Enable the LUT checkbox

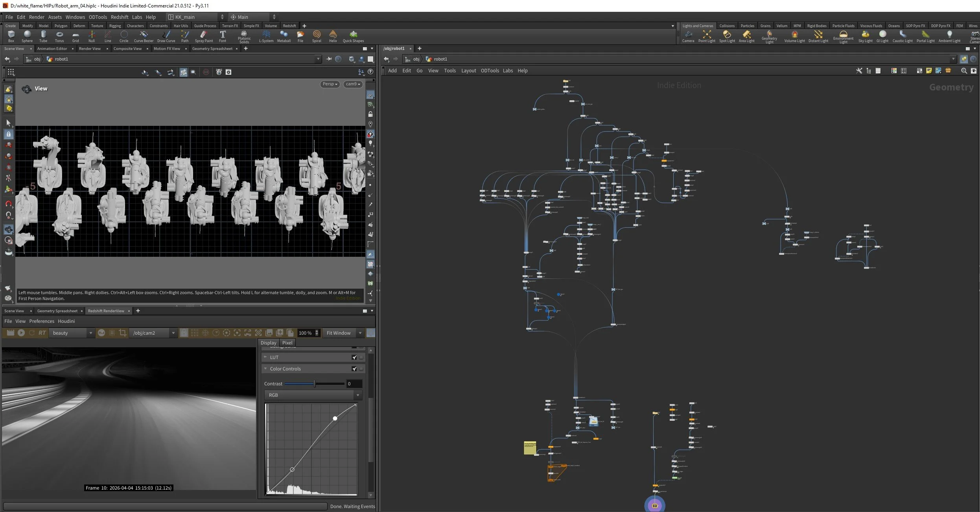(x=354, y=357)
